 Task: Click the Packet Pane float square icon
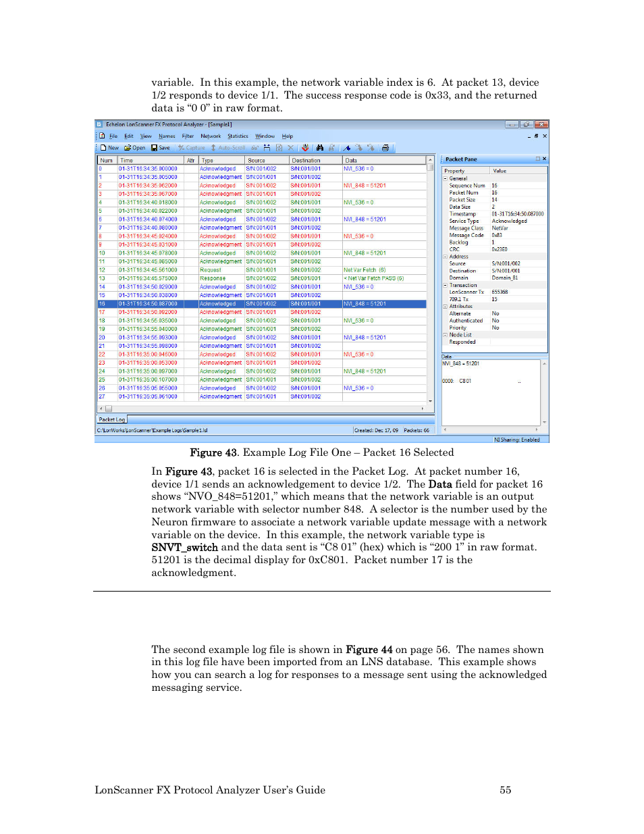pos(538,159)
